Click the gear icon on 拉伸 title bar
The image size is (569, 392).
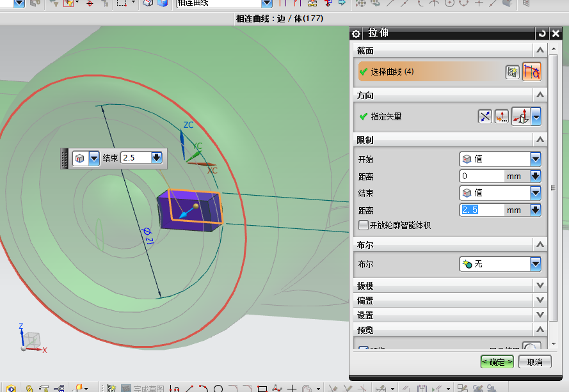[x=357, y=33]
